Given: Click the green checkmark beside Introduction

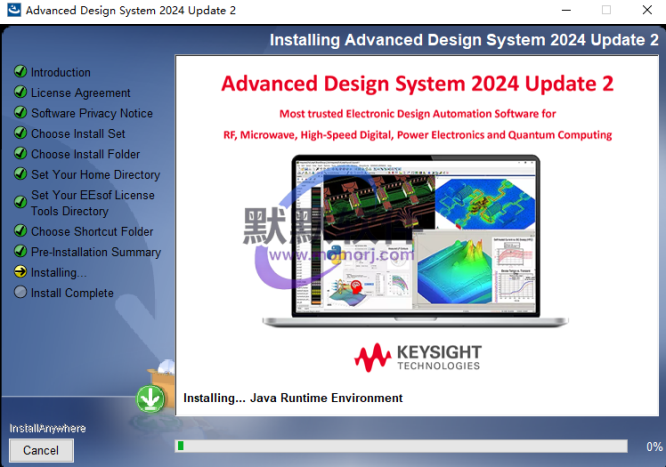Looking at the screenshot, I should [20, 72].
